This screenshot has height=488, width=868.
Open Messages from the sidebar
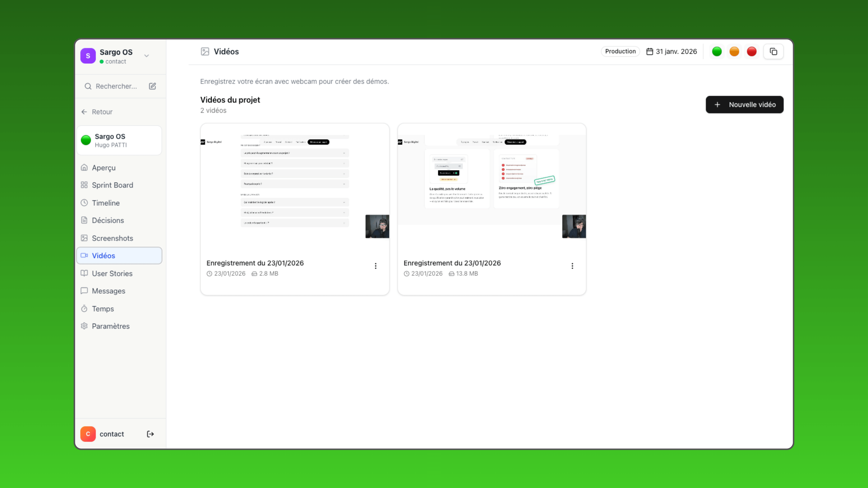click(x=108, y=291)
